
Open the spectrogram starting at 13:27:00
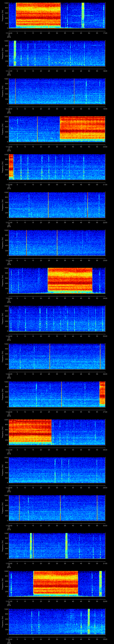point(57,432)
